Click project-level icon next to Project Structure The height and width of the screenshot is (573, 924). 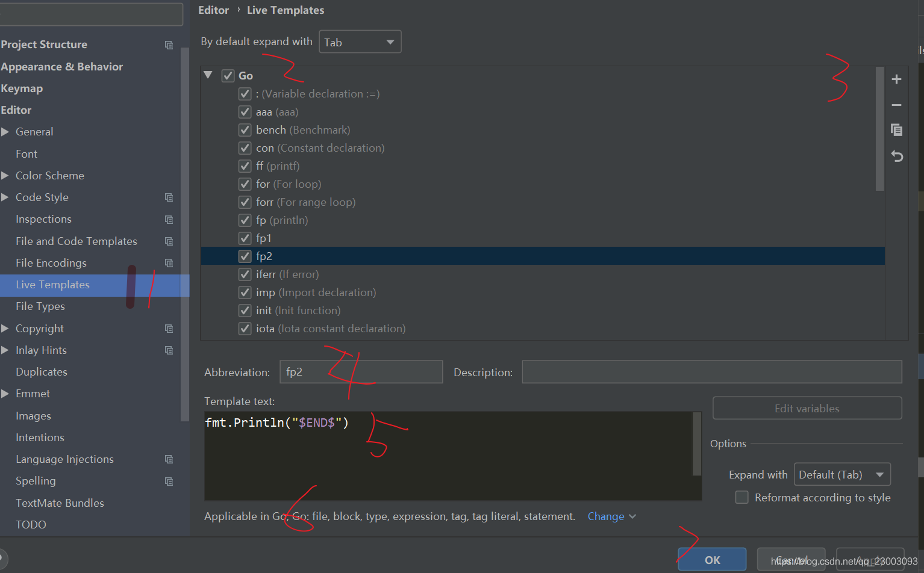pyautogui.click(x=169, y=45)
